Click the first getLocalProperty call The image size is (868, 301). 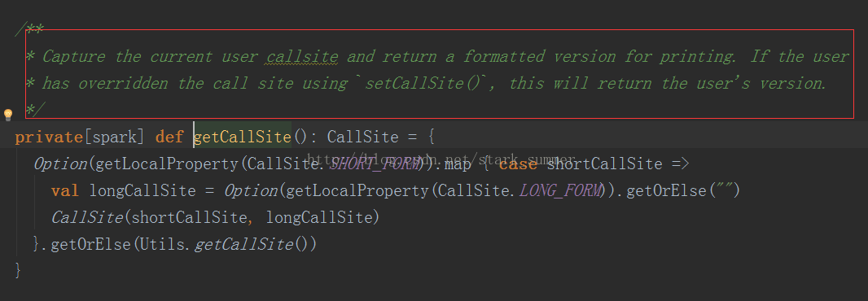click(x=169, y=164)
